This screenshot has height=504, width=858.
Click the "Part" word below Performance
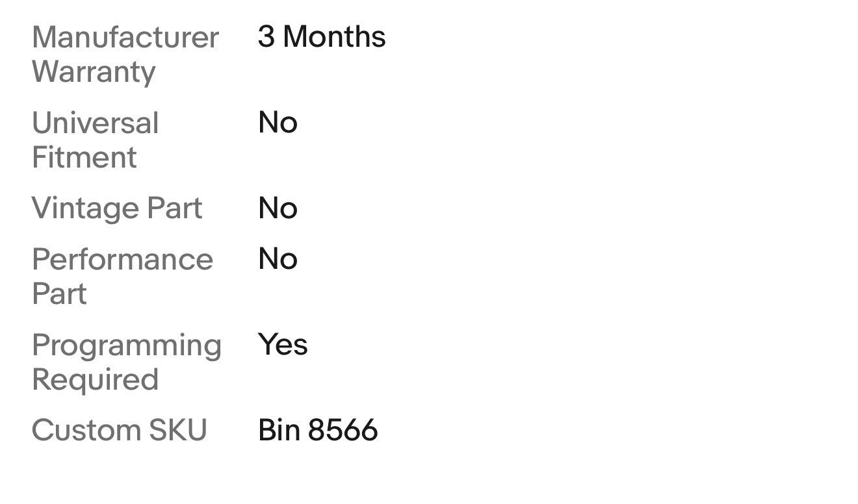tap(59, 294)
